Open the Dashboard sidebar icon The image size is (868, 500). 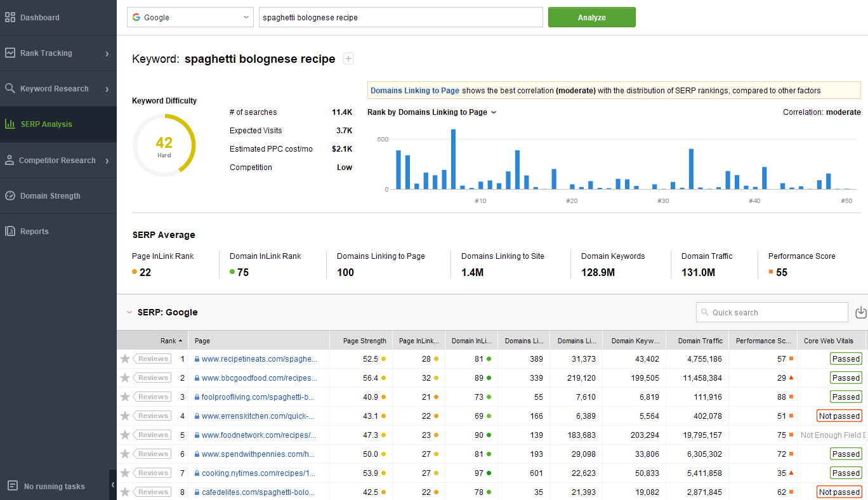point(10,18)
